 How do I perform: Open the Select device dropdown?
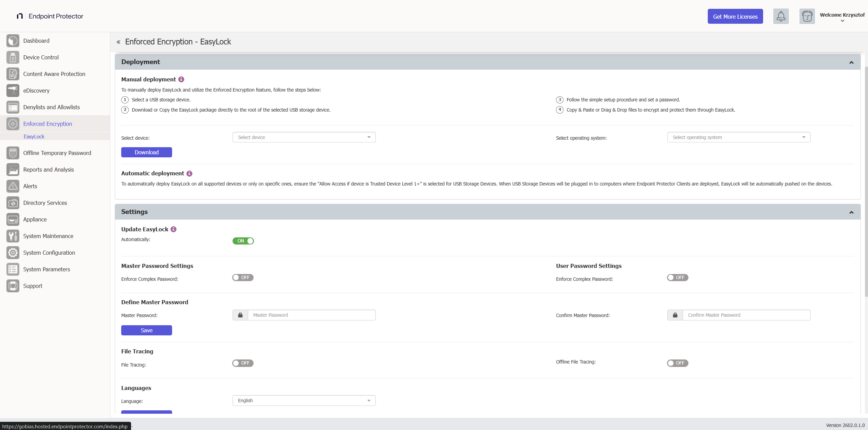point(304,137)
